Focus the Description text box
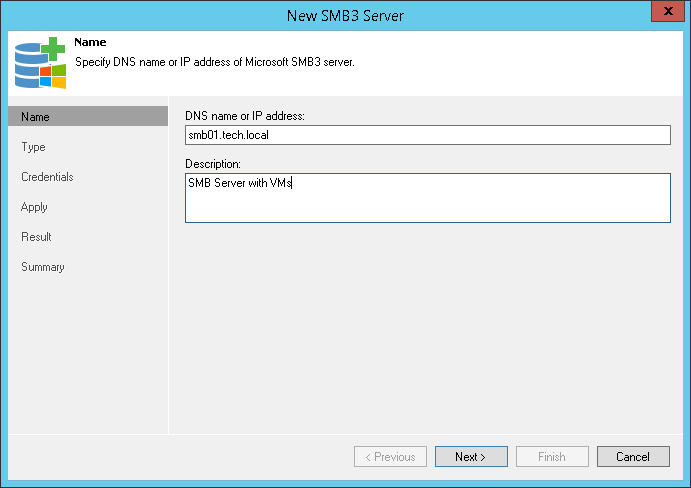This screenshot has height=488, width=691. pyautogui.click(x=427, y=197)
